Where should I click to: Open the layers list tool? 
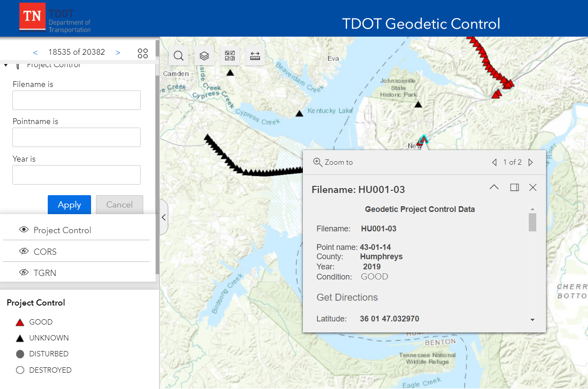click(204, 56)
